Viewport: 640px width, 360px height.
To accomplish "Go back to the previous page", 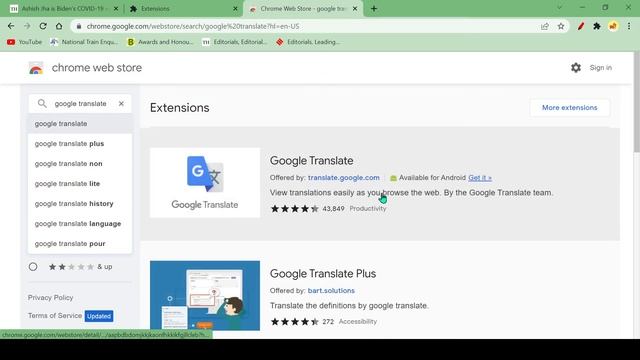I will tap(11, 26).
